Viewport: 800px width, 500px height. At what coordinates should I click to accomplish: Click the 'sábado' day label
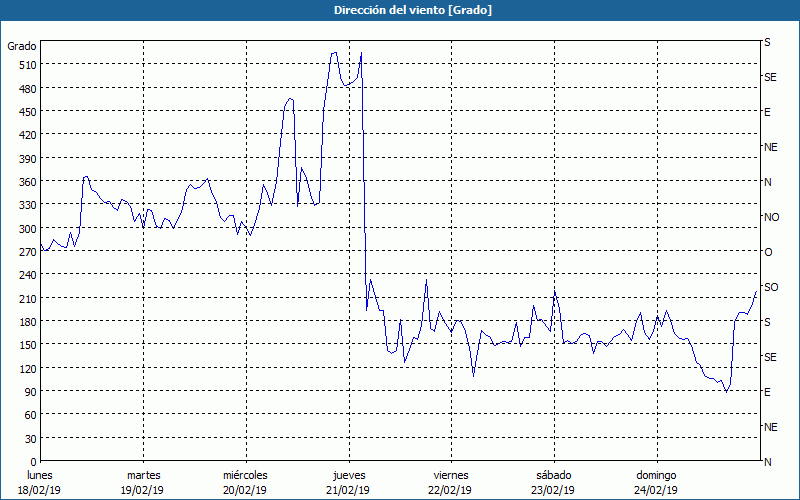pyautogui.click(x=554, y=475)
